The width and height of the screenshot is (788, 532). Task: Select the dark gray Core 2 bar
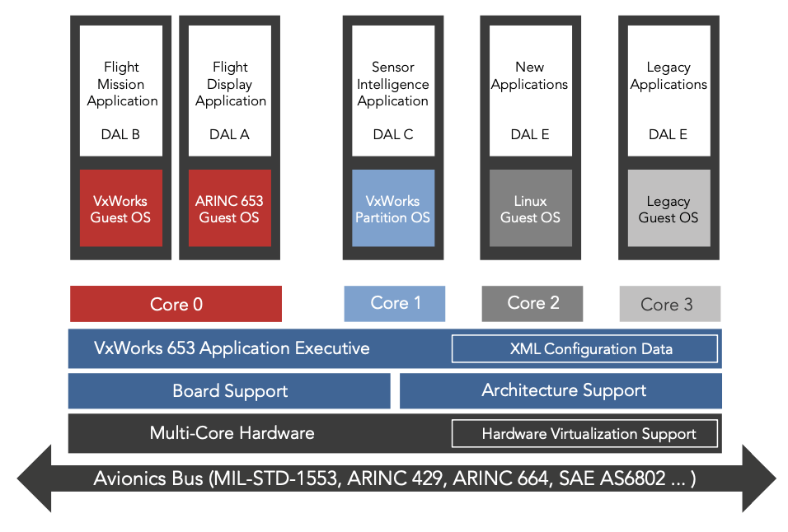(532, 304)
